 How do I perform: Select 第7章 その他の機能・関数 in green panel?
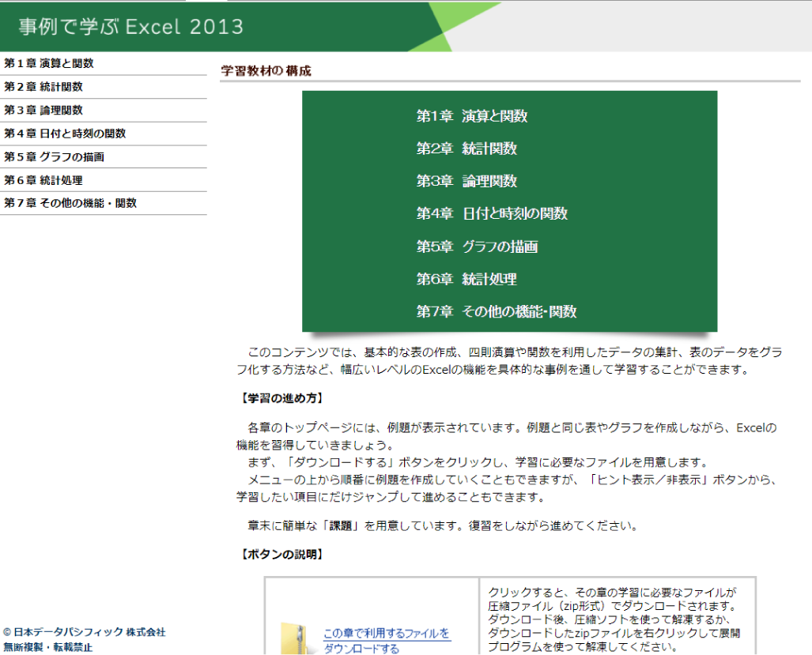click(x=497, y=312)
